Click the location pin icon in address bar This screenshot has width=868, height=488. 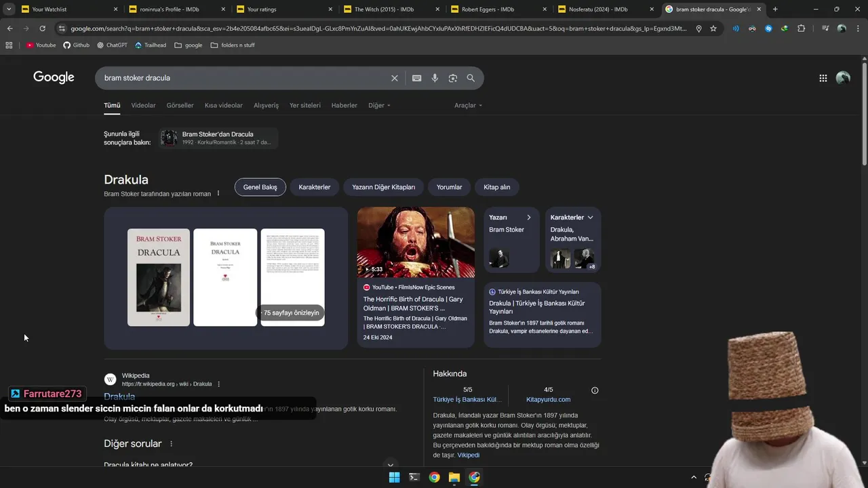click(x=698, y=28)
